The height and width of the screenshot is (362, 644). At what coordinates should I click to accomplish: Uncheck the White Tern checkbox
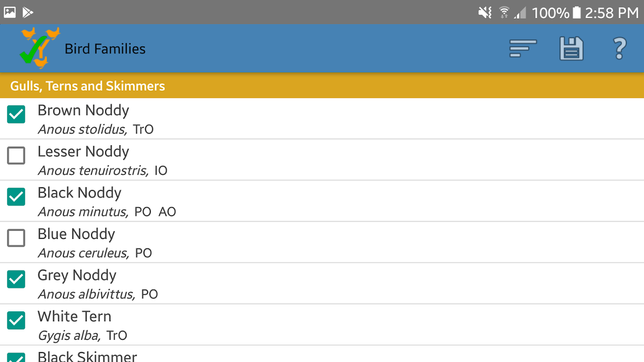16,320
